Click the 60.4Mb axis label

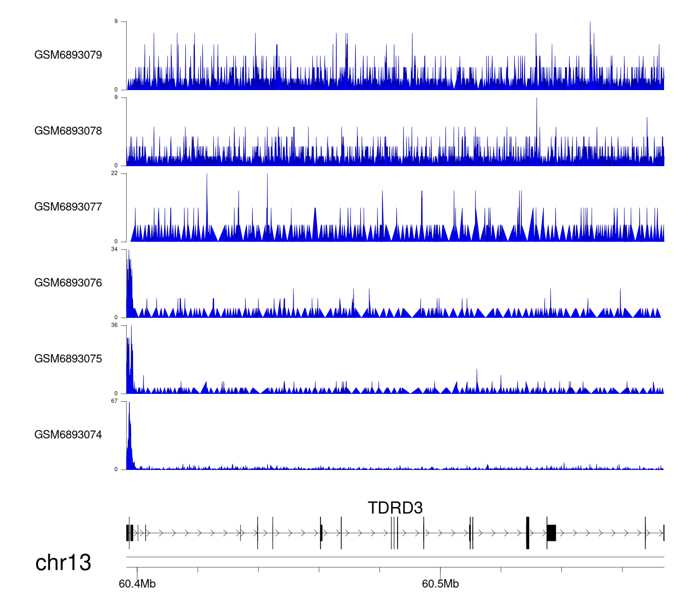pos(137,584)
